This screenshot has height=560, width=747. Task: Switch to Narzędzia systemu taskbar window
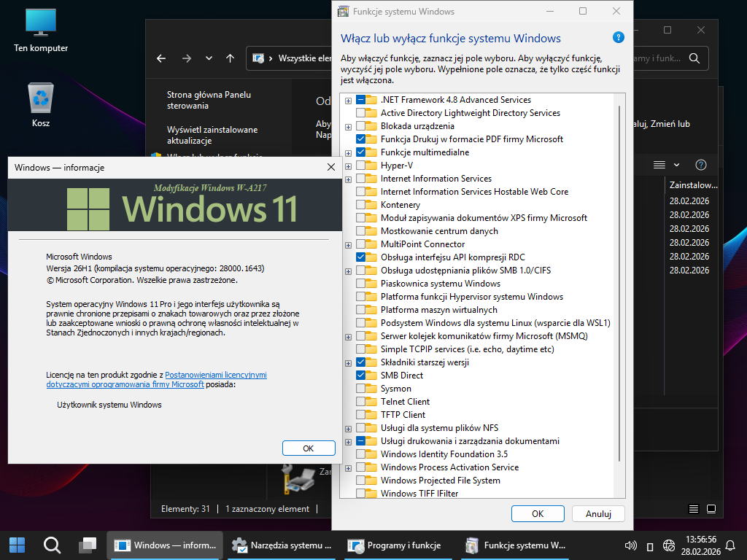[x=282, y=545]
